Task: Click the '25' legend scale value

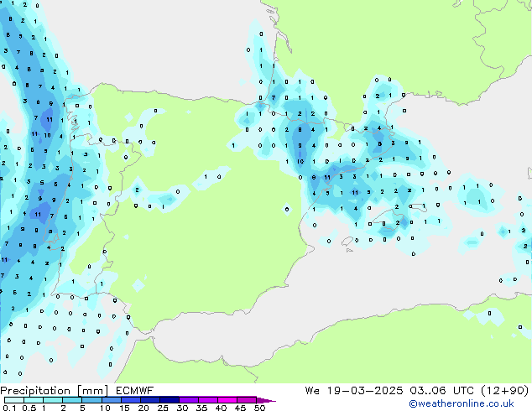Action: pos(163,408)
